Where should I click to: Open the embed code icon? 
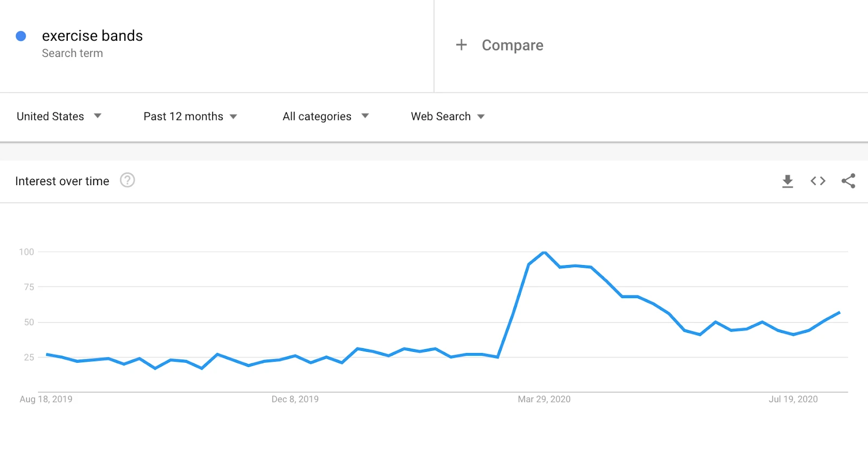click(818, 181)
